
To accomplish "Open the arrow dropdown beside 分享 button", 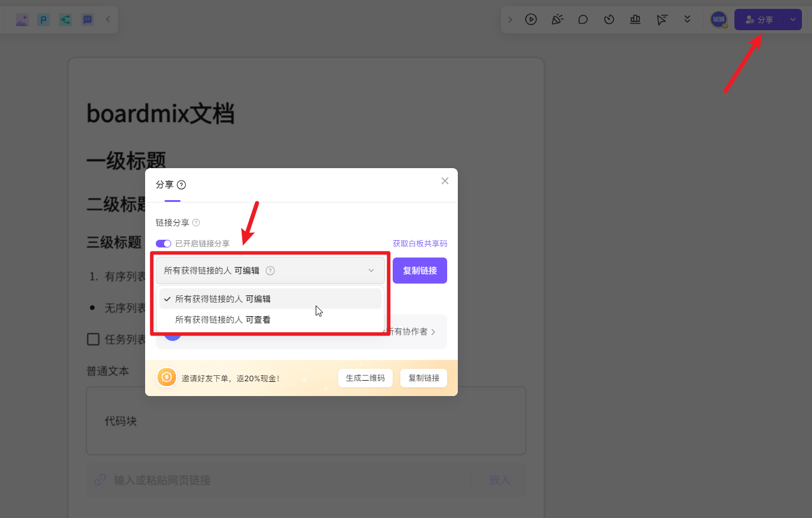I will (x=793, y=20).
